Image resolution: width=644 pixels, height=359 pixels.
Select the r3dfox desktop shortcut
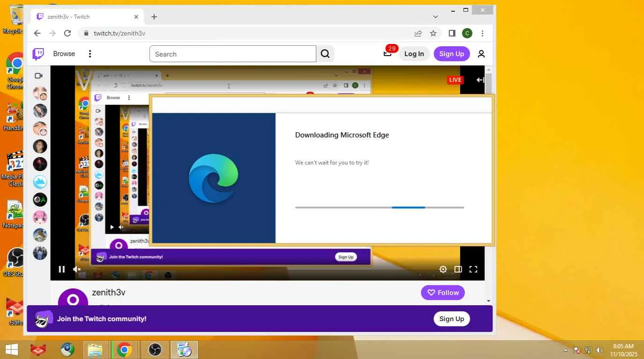point(16,312)
